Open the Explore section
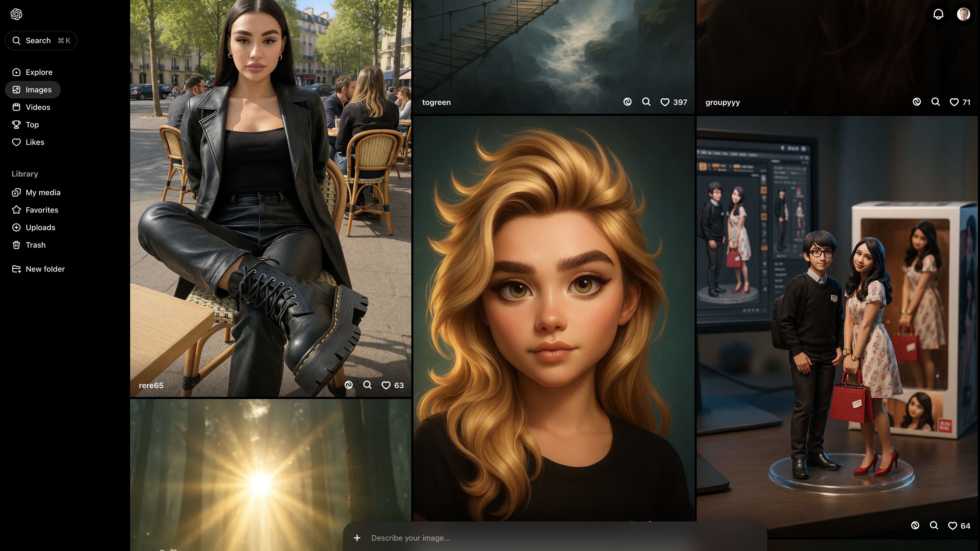Viewport: 980px width, 551px height. [x=39, y=72]
